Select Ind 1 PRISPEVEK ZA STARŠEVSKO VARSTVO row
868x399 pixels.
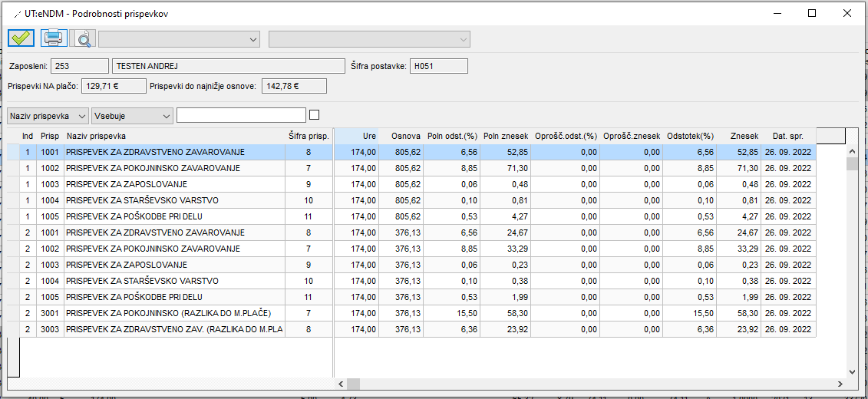[x=412, y=200]
